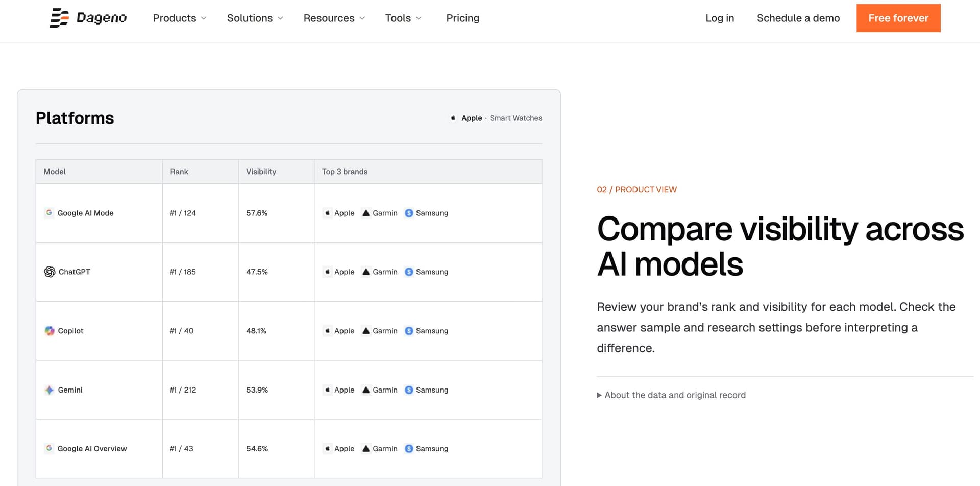Click the ChatGPT logo icon
This screenshot has width=980, height=486.
[x=50, y=272]
